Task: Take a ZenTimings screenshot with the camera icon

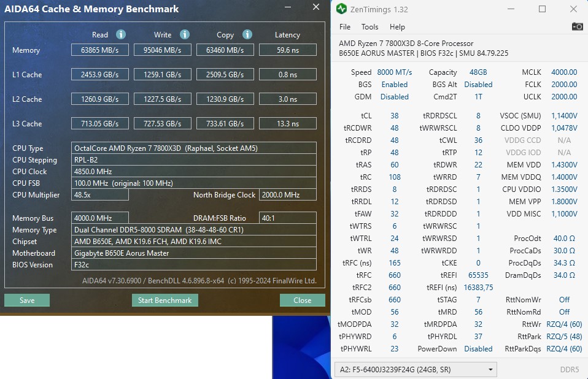Action: [577, 26]
